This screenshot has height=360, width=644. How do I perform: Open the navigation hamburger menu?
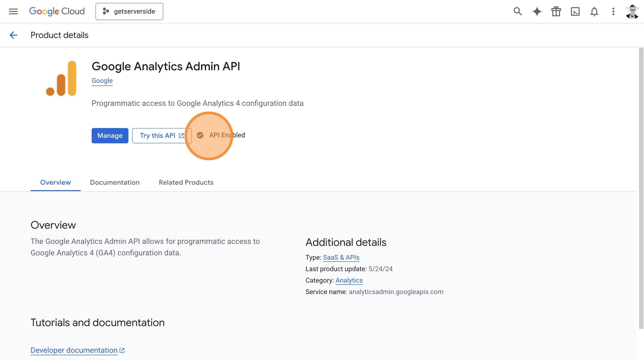(13, 11)
